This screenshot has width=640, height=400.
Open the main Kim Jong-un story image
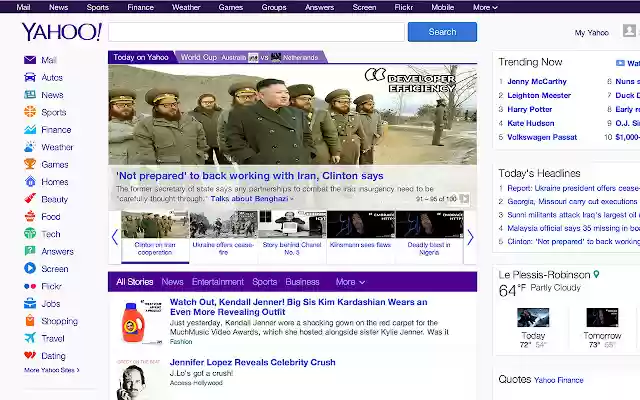292,115
